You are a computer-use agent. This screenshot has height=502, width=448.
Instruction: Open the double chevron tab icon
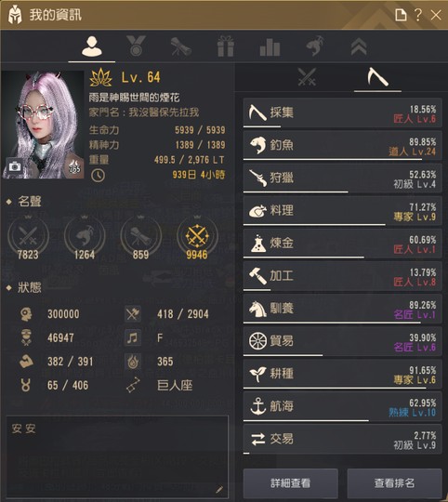point(359,46)
